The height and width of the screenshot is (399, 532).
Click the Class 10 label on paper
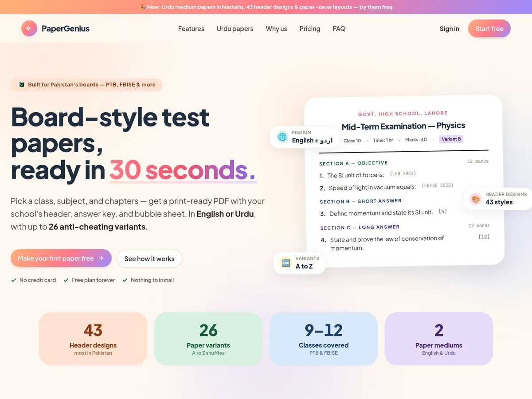[x=352, y=141]
